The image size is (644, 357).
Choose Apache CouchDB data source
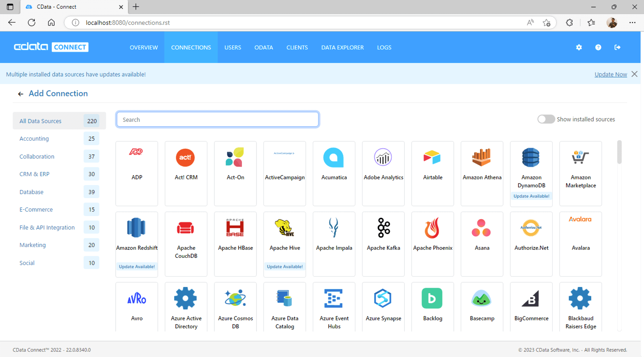pos(186,244)
